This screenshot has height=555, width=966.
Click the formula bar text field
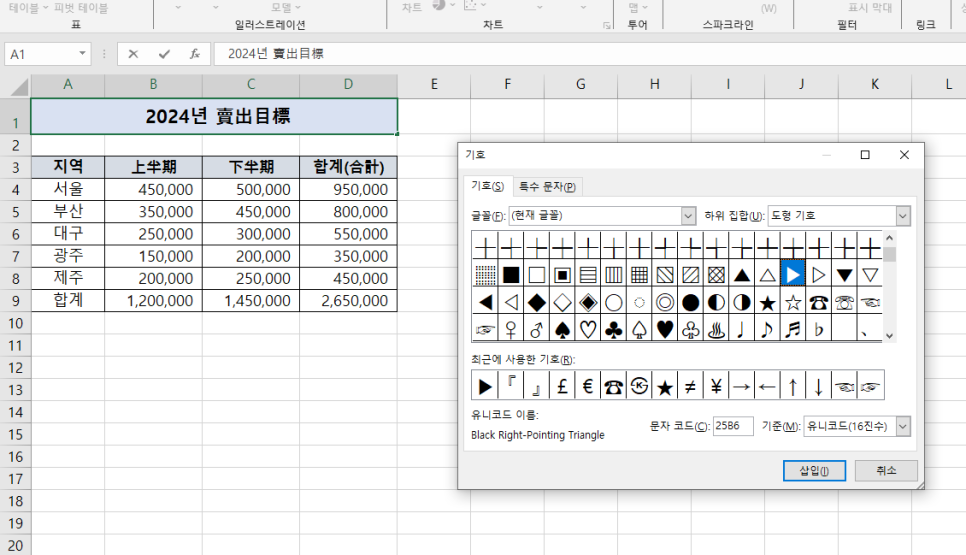pos(590,54)
